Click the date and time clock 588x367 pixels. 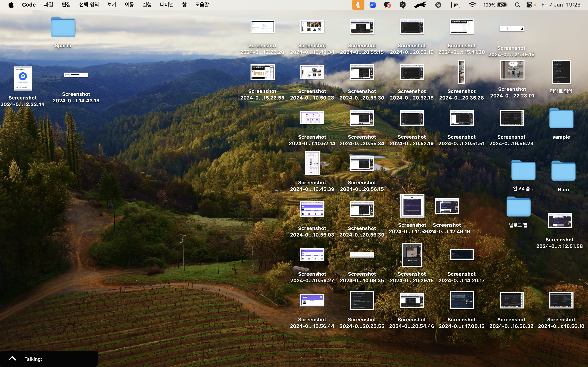[561, 5]
